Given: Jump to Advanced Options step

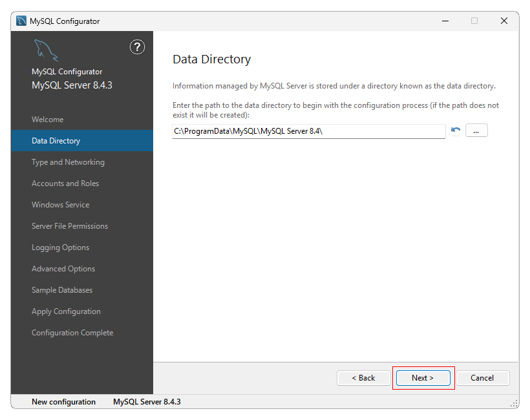Looking at the screenshot, I should (x=63, y=269).
